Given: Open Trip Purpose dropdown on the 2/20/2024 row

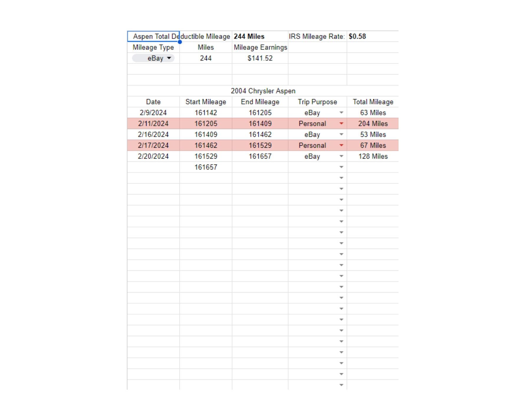Looking at the screenshot, I should click(341, 156).
